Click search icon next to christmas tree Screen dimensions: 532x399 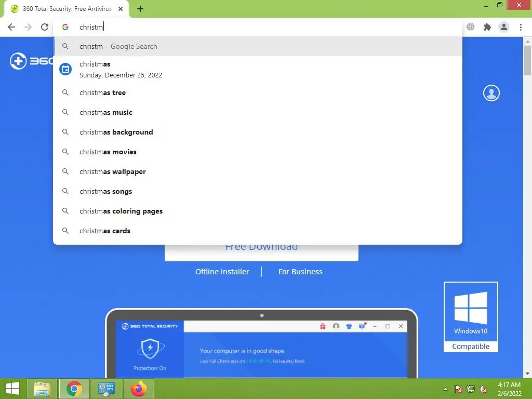point(65,92)
